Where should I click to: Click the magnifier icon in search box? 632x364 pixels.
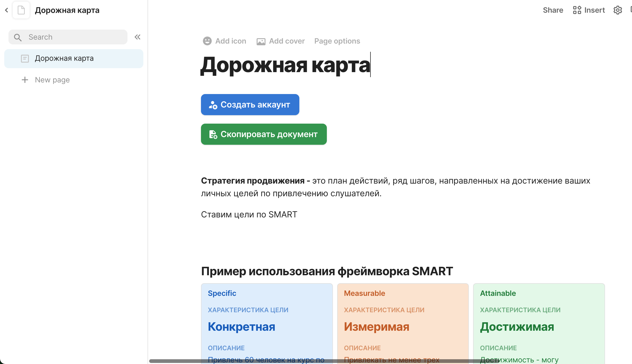point(18,37)
